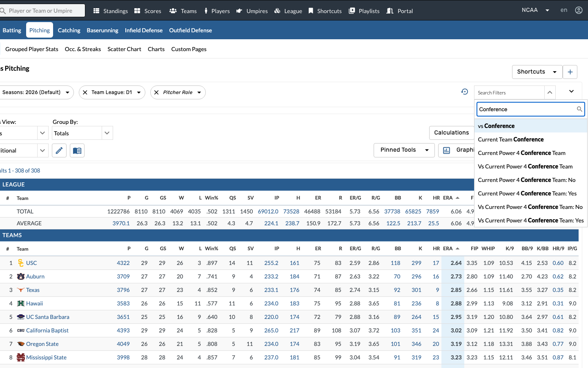Screen dimensions: 588x368
Task: Open Teams menu in top bar
Action: point(183,11)
